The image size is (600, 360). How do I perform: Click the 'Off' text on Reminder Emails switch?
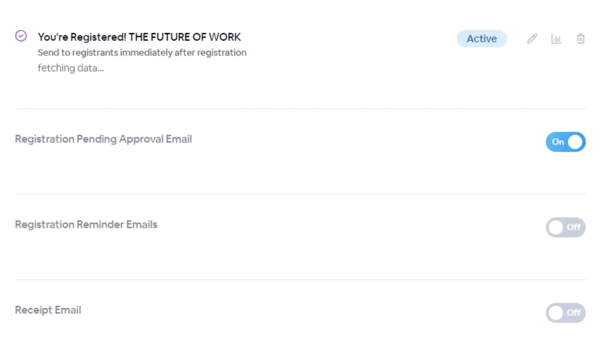pyautogui.click(x=574, y=227)
